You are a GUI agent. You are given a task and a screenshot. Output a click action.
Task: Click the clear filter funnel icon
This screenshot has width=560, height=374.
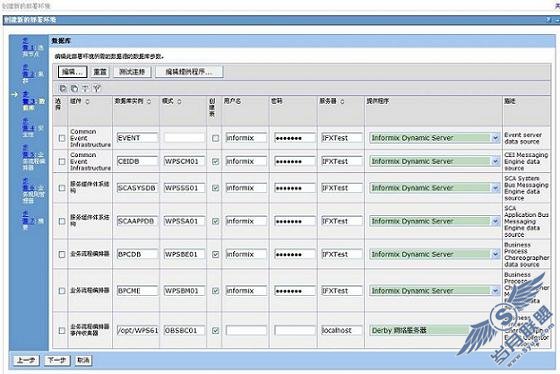pos(97,88)
